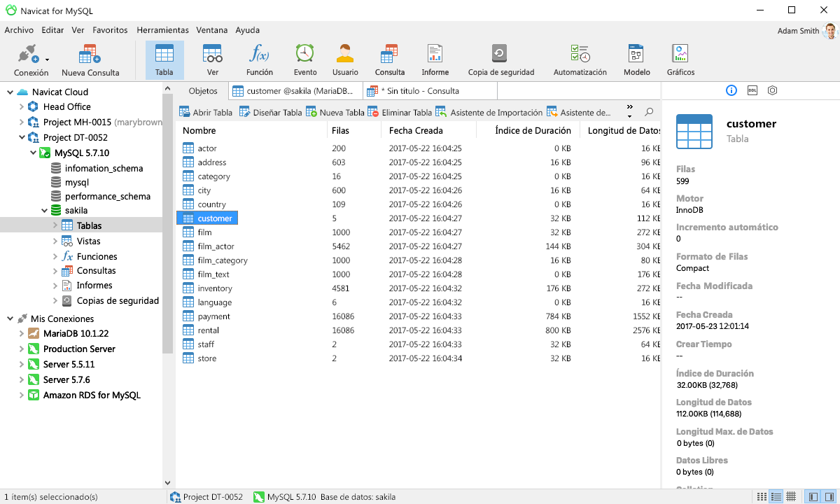
Task: Expand Project MH-0015 node
Action: pos(22,122)
